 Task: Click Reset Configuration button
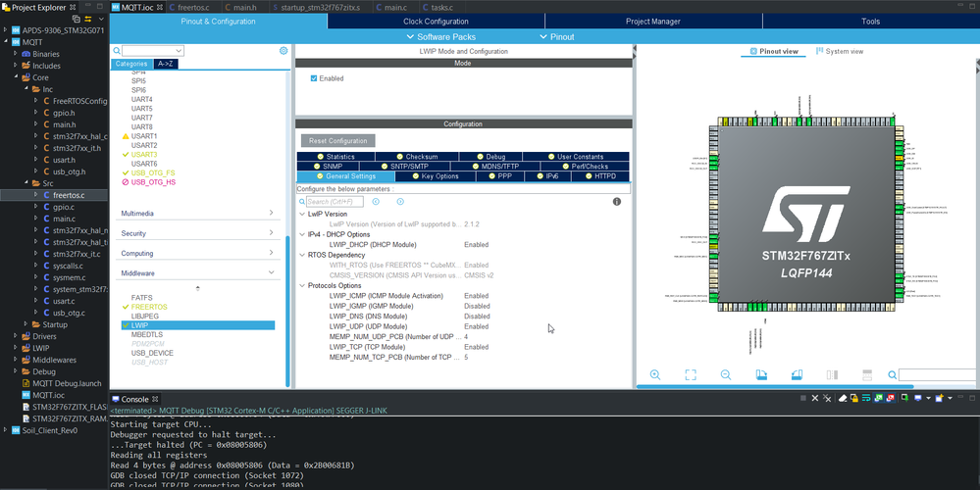point(338,141)
